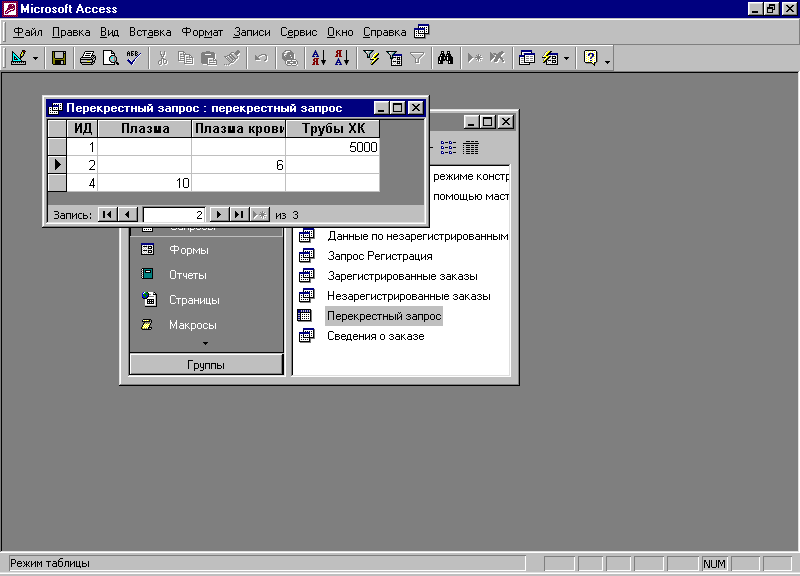Open the toolbar options arrow after Help

tap(607, 61)
